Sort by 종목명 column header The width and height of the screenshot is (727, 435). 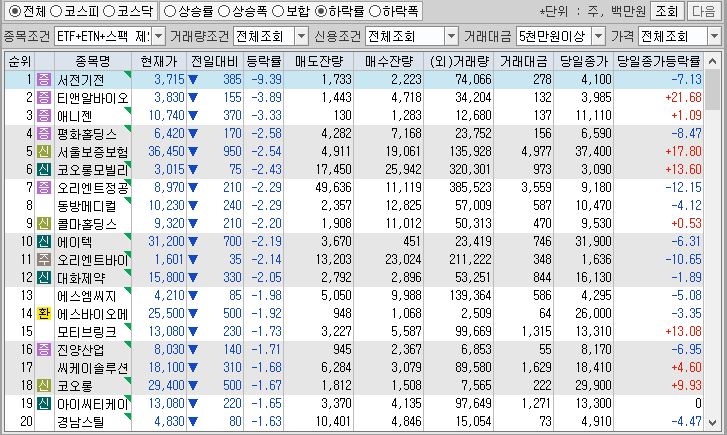point(93,61)
